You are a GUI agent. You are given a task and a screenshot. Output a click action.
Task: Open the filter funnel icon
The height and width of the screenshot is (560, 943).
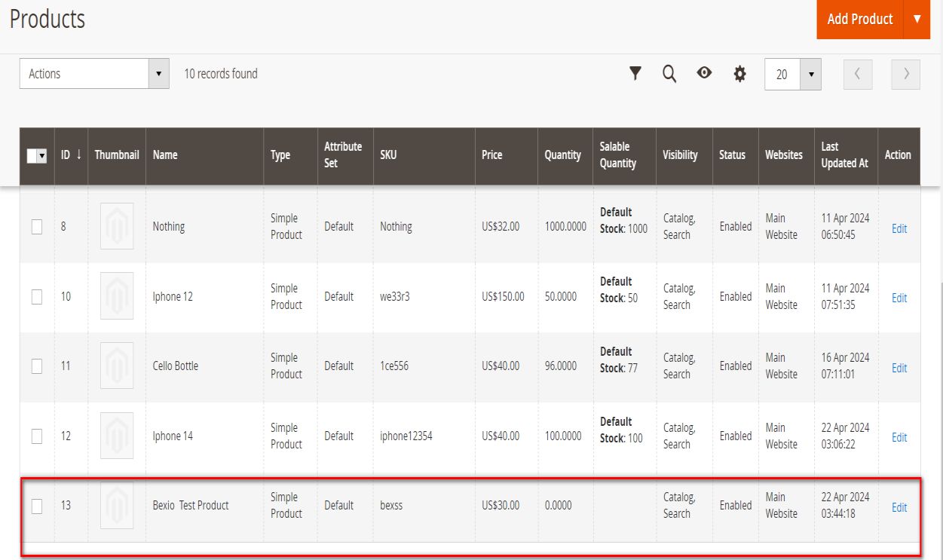pyautogui.click(x=635, y=73)
